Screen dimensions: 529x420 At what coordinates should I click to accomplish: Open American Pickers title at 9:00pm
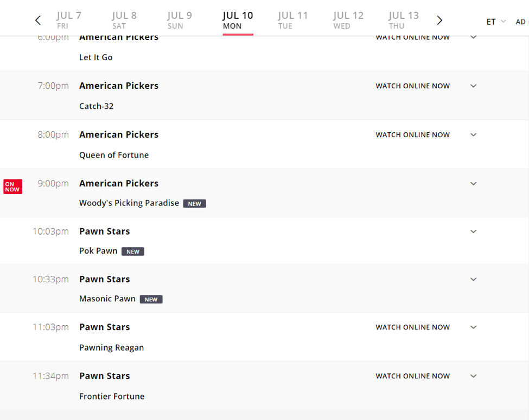[x=119, y=184]
